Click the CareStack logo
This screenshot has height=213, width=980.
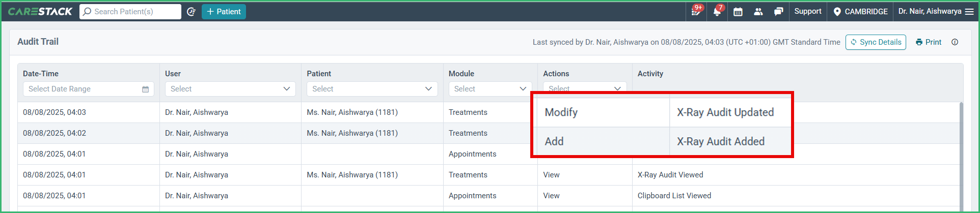40,11
